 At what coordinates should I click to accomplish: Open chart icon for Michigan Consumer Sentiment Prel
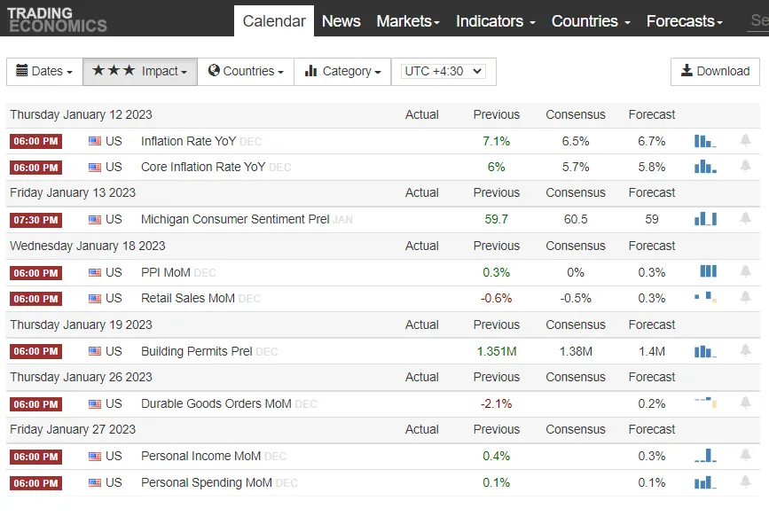click(705, 219)
